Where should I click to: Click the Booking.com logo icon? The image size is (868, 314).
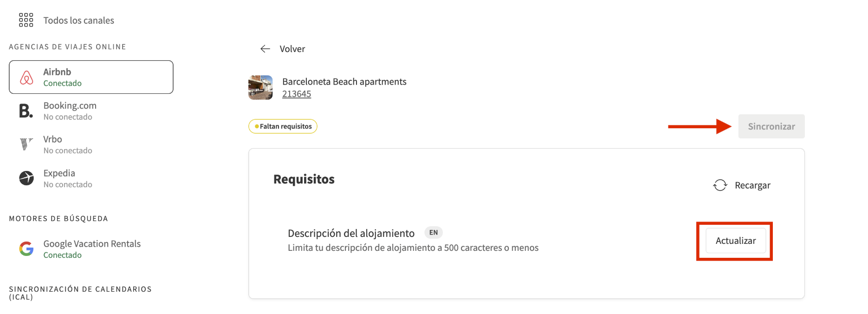pos(26,111)
